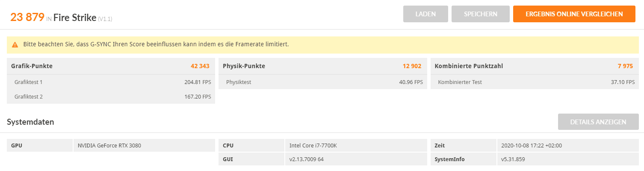Click the SPEICHERN button
The width and height of the screenshot is (644, 171).
481,14
